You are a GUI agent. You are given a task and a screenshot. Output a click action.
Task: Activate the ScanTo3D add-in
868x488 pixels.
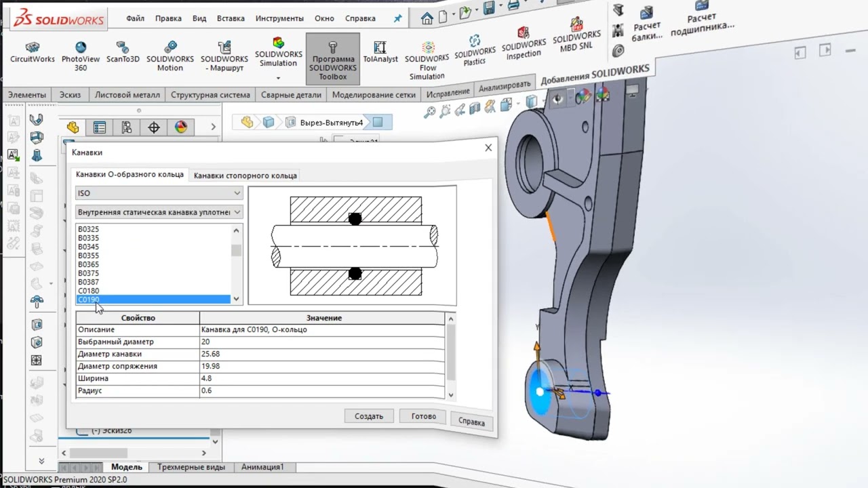(123, 52)
